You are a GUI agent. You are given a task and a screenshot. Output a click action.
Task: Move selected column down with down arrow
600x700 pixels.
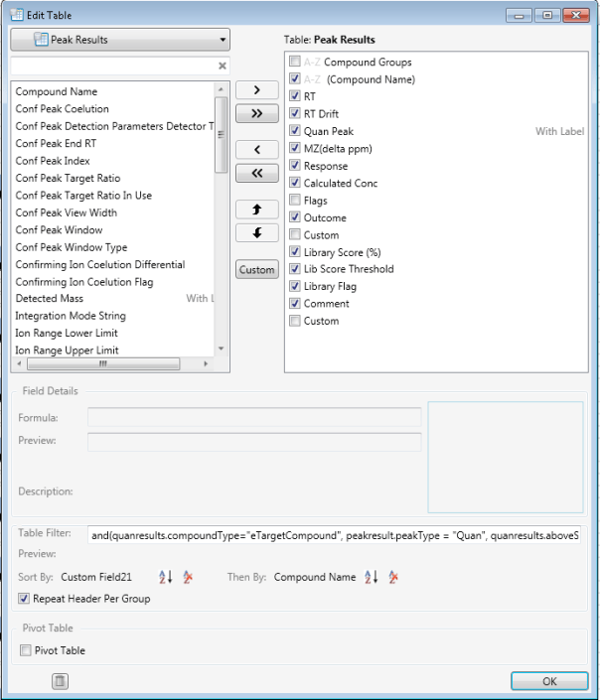tap(257, 232)
